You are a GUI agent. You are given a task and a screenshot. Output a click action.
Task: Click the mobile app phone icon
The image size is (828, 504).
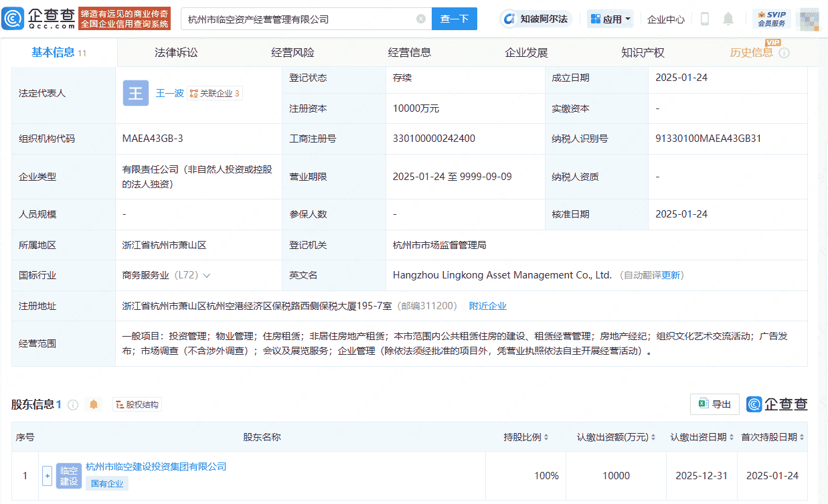tap(704, 19)
